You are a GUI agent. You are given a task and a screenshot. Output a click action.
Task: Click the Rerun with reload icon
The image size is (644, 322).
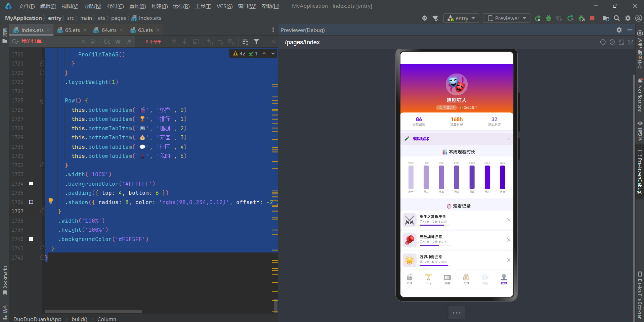click(570, 18)
